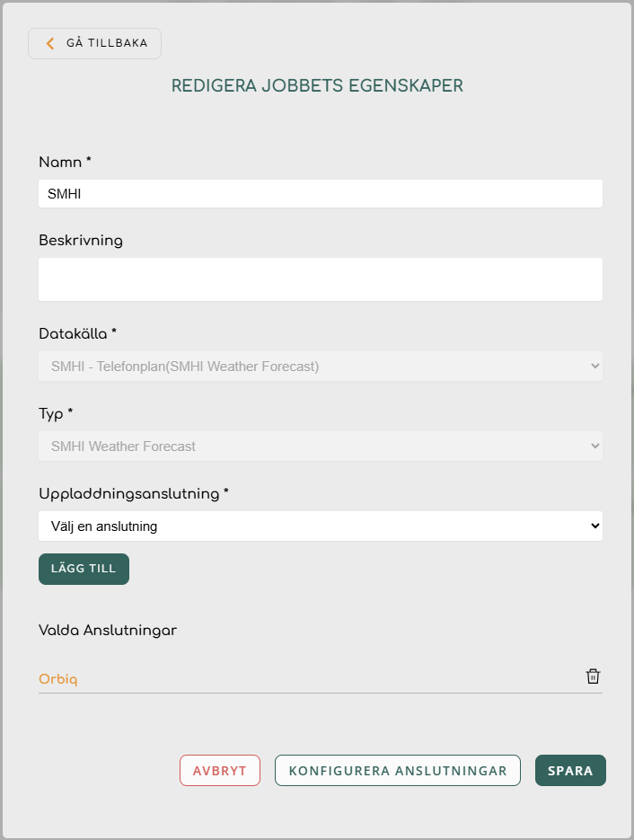Expand the Välj en anslutning dropdown
This screenshot has width=634, height=840.
point(320,526)
